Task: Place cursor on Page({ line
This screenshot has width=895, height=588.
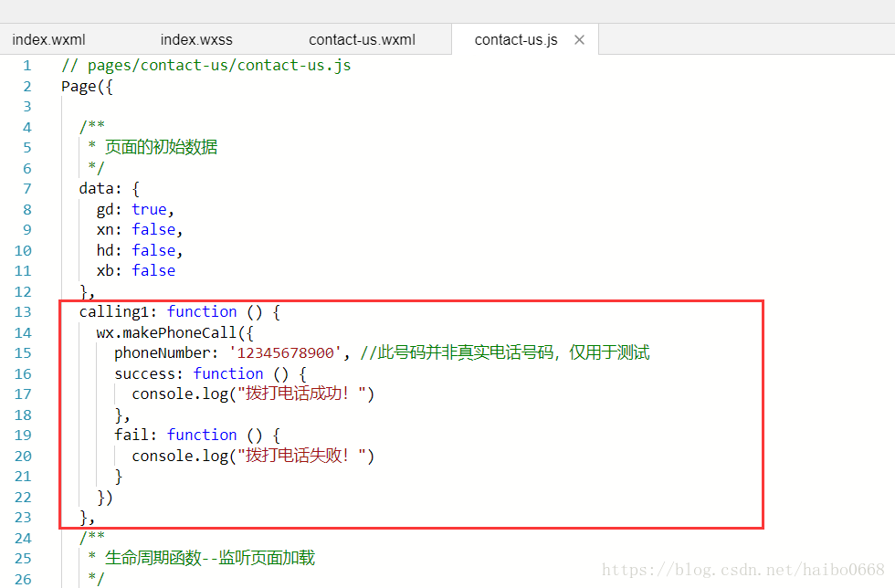Action: click(88, 87)
